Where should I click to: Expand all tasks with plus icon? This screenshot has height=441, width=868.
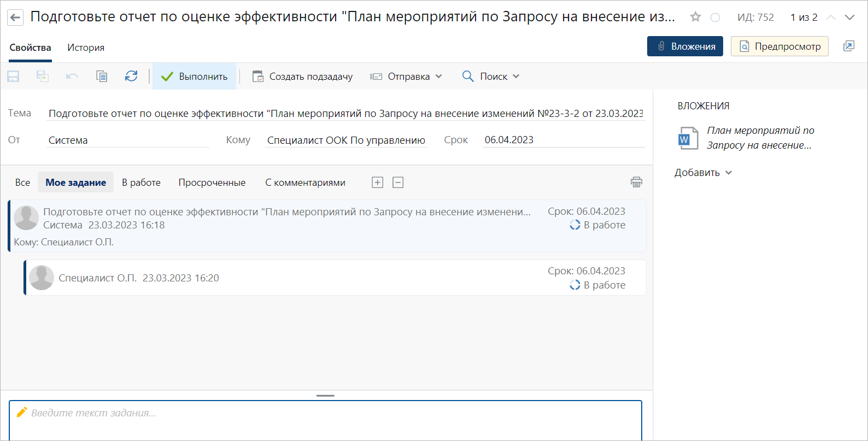[378, 183]
